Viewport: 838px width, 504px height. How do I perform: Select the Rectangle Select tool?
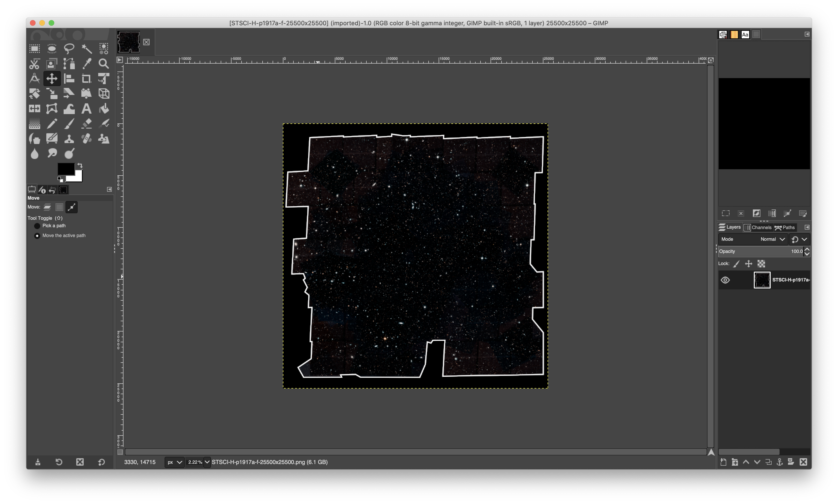pyautogui.click(x=34, y=49)
